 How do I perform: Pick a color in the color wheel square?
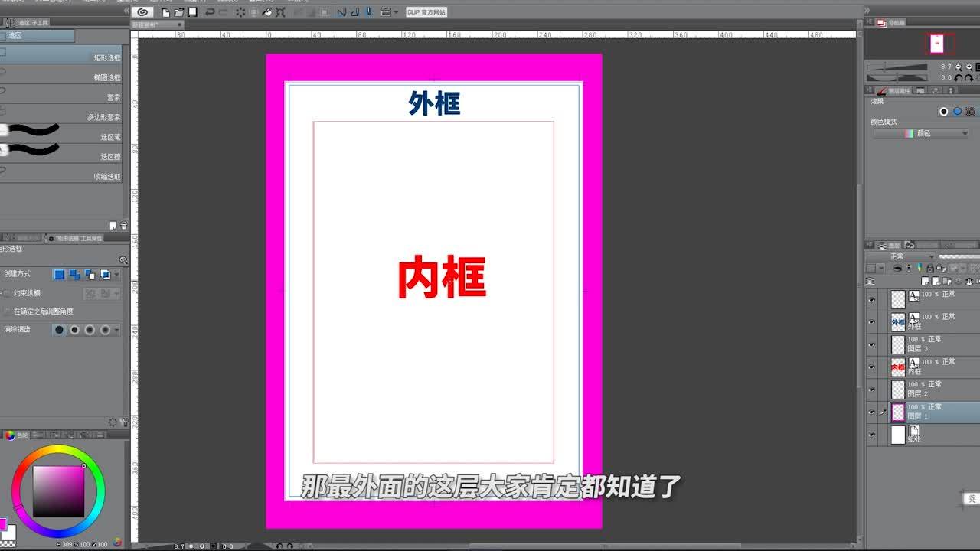point(58,491)
